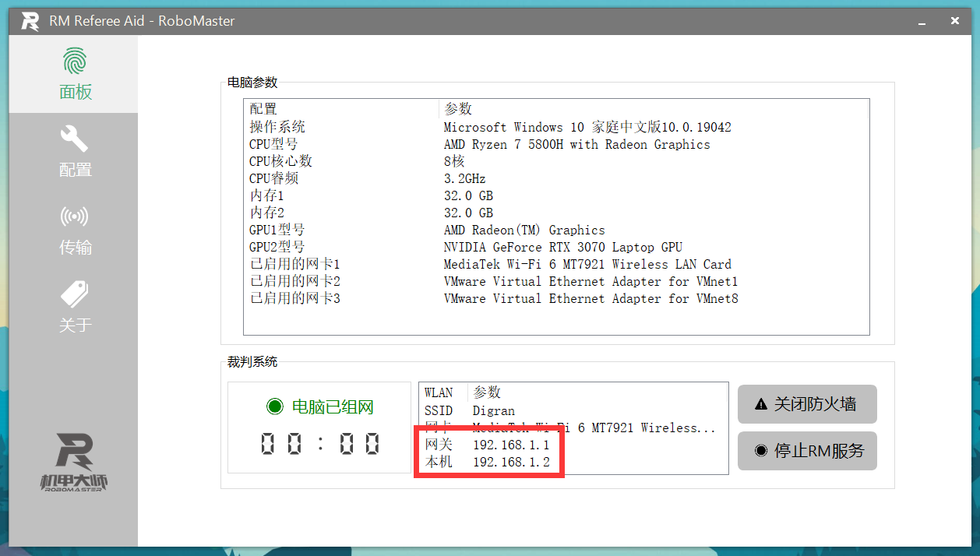Click the 参数 column header in 电脑参数
The height and width of the screenshot is (556, 980).
pos(654,109)
